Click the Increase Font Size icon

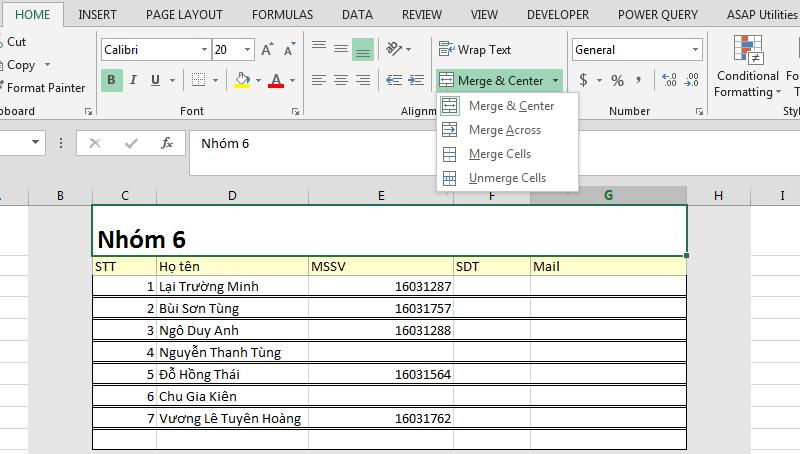tap(267, 50)
